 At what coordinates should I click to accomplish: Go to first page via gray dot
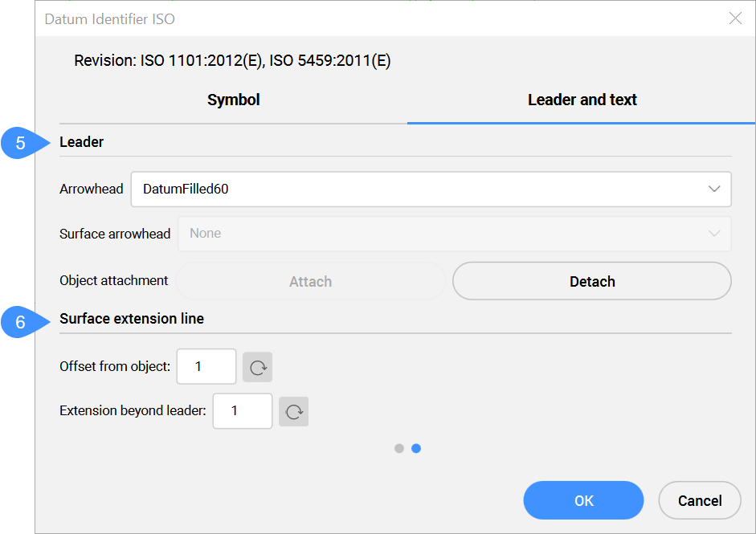pos(399,449)
